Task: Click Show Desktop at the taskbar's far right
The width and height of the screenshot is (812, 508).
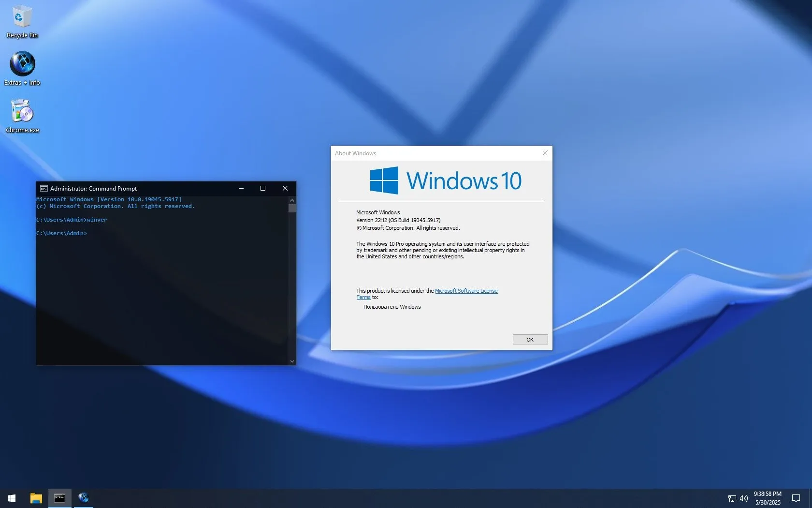Action: click(811, 498)
